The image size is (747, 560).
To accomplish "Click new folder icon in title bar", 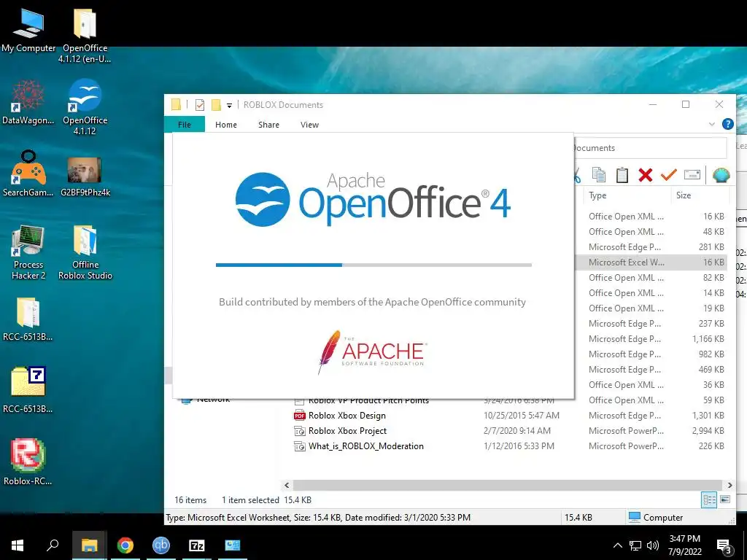I will point(216,105).
